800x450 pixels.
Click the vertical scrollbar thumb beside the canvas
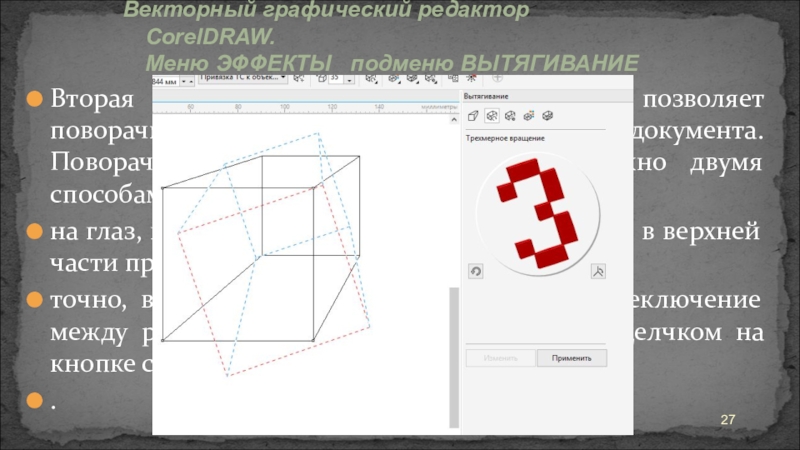[454, 358]
